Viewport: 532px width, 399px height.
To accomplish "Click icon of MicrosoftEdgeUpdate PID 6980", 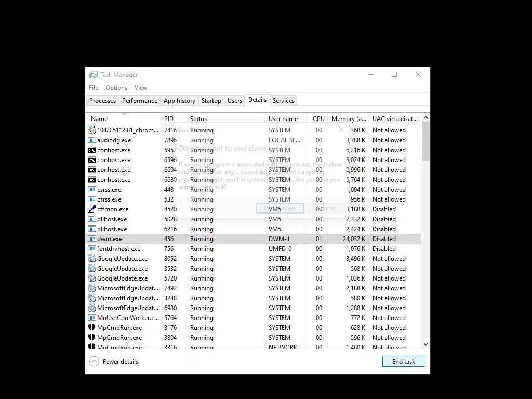I will point(91,308).
